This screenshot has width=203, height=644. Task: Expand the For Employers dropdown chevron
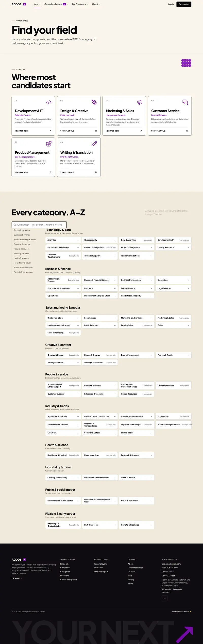tap(87, 4)
